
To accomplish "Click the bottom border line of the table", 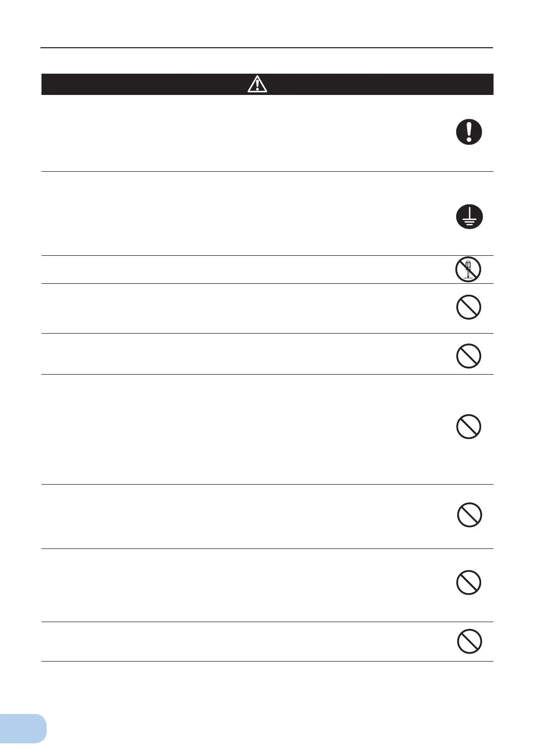I will point(267,661).
